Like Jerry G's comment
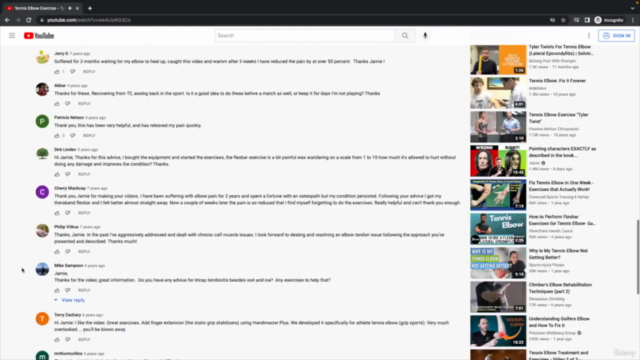 [57, 71]
